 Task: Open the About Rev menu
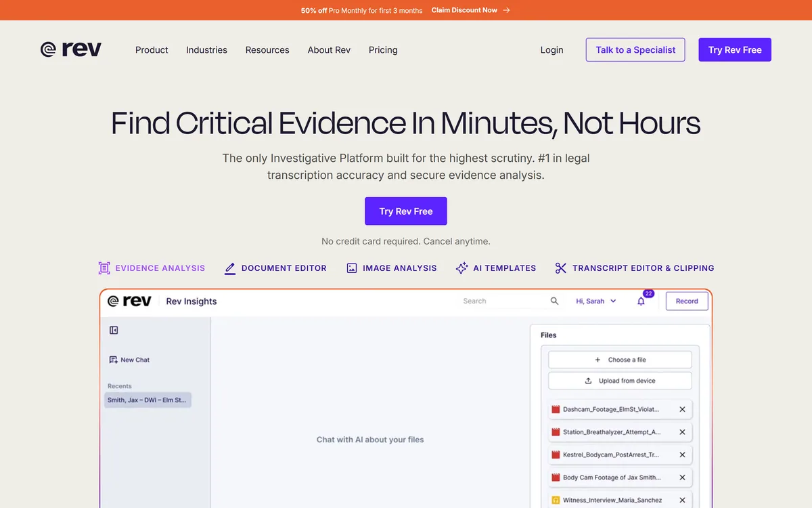[x=329, y=50]
